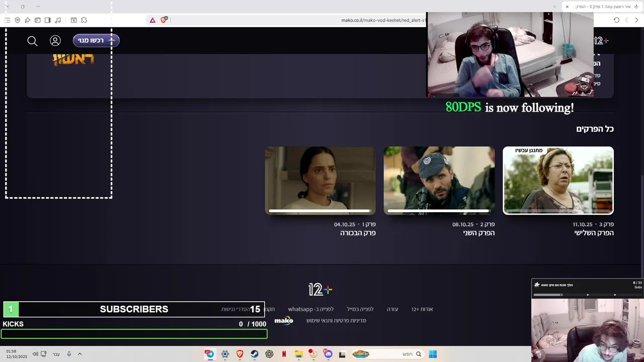Open the Brave VPN shield icon
This screenshot has width=644, height=362.
(x=17, y=20)
